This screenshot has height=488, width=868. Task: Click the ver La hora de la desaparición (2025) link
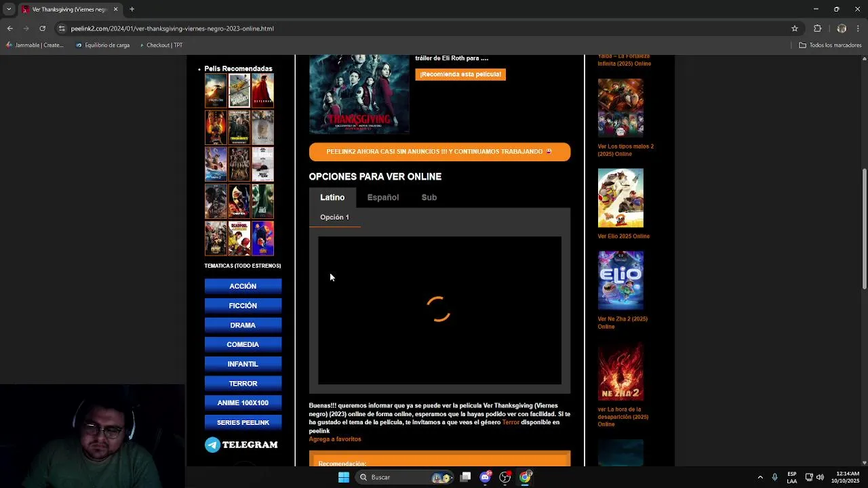click(x=623, y=417)
